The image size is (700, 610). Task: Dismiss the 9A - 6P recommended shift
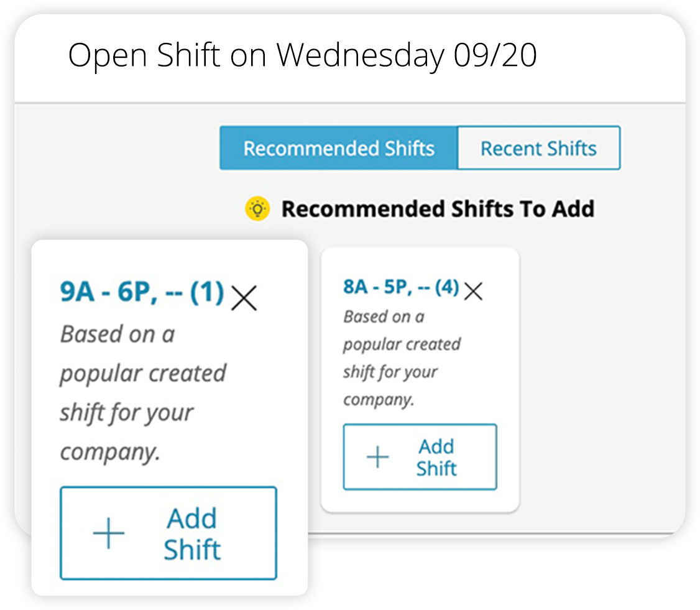[x=244, y=298]
